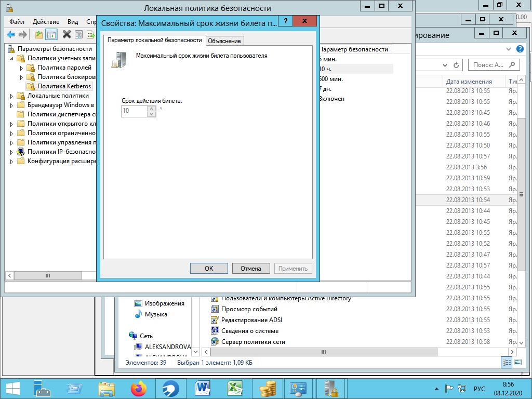The image size is (532, 399).
Task: Expand Политики IP-безопасности node
Action: click(x=11, y=152)
